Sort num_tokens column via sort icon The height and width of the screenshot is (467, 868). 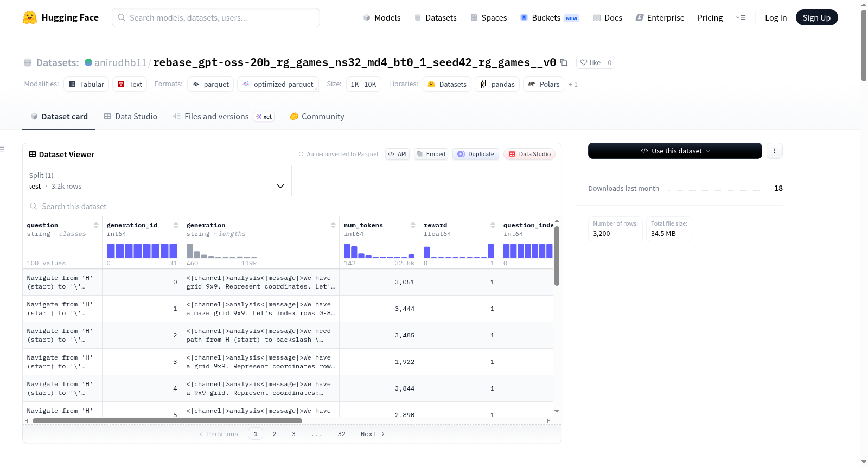413,225
